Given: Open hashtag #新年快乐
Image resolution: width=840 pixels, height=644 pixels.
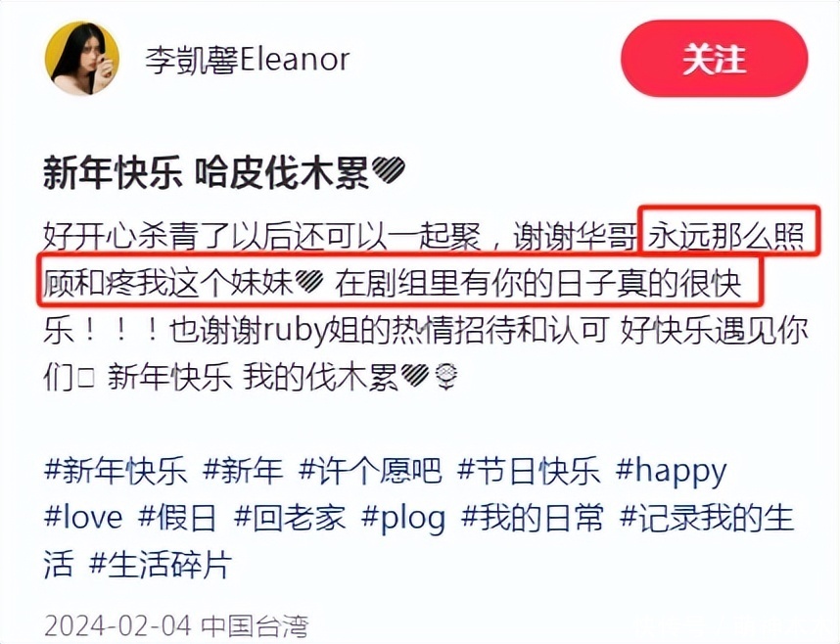Looking at the screenshot, I should pyautogui.click(x=116, y=471).
